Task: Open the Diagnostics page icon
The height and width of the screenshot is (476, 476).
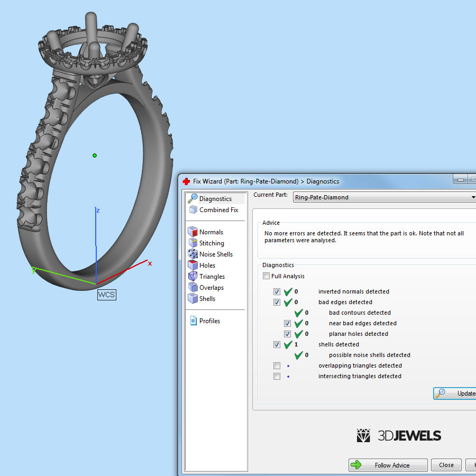Action: 193,199
